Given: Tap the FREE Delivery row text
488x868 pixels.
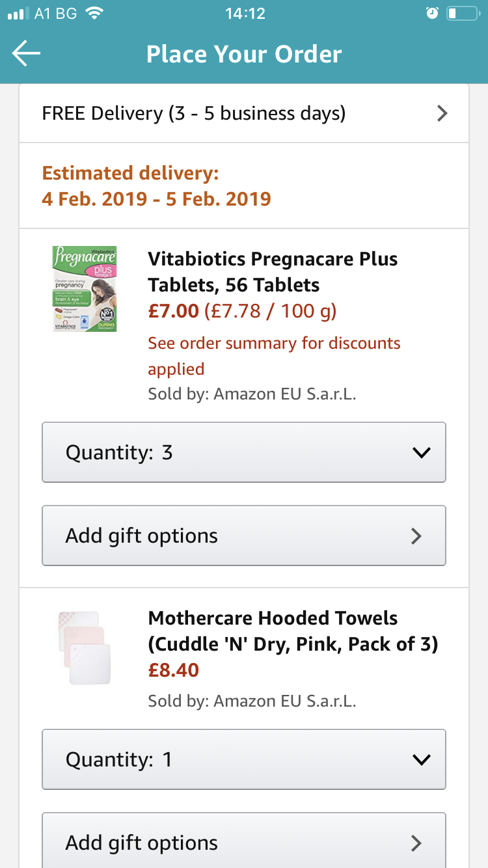Looking at the screenshot, I should click(194, 114).
